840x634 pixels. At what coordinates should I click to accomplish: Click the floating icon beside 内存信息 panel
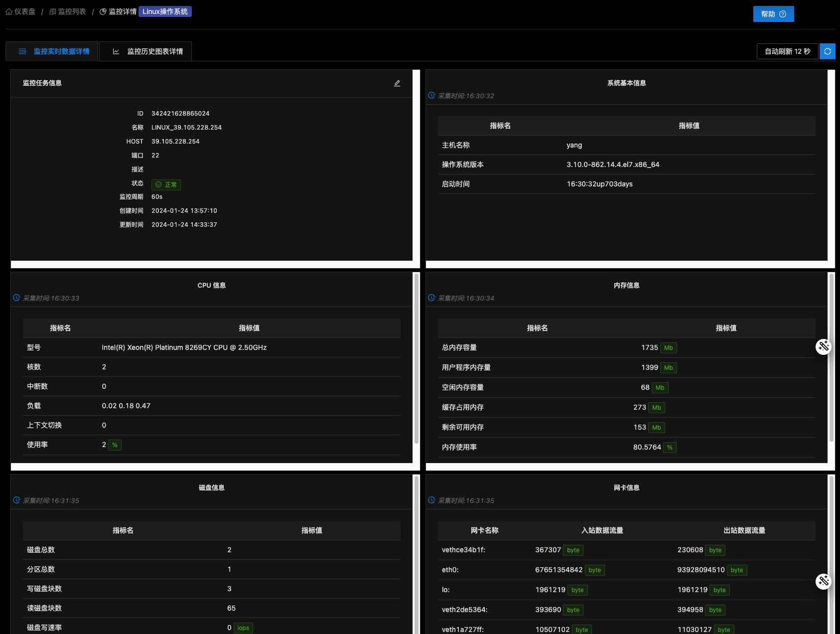pos(823,346)
